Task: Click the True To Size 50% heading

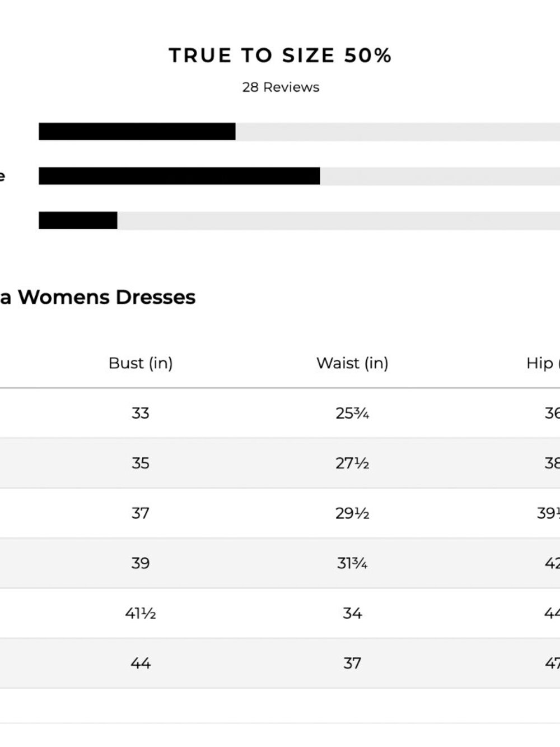Action: [280, 55]
